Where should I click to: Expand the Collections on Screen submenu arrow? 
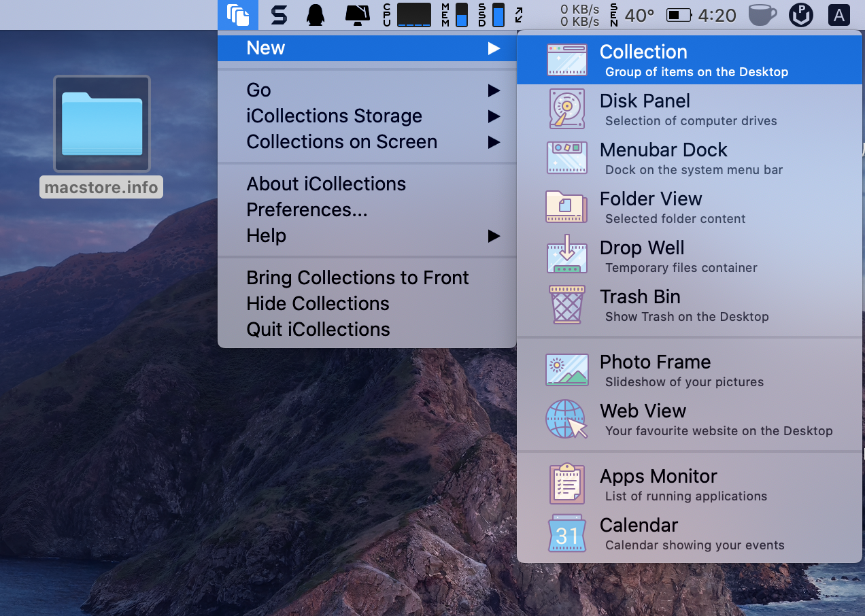click(494, 142)
